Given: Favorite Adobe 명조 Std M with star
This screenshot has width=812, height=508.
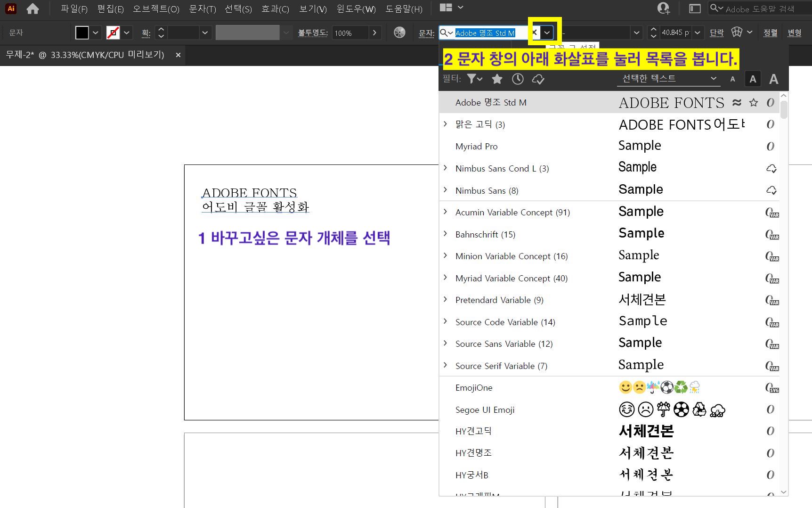Looking at the screenshot, I should pyautogui.click(x=754, y=102).
